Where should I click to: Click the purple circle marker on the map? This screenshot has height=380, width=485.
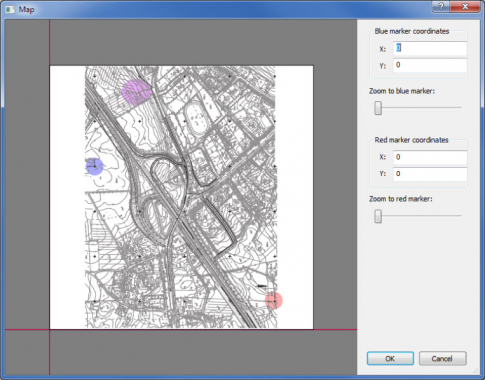point(137,92)
